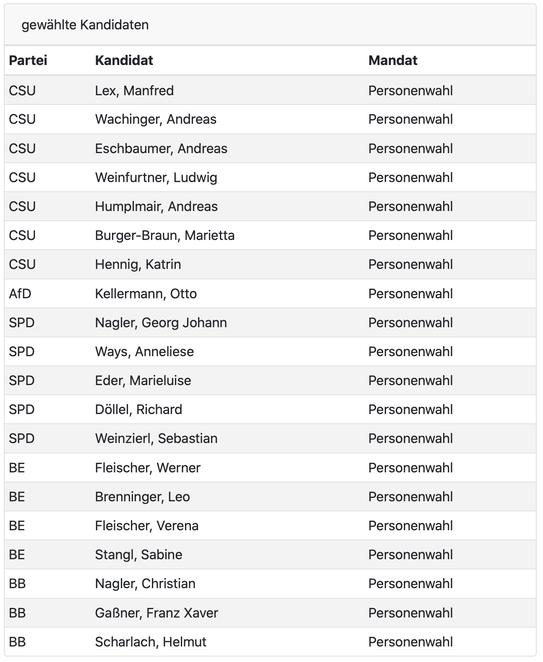Select candidate Wachinger, Andreas
The height and width of the screenshot is (662, 543).
pos(155,119)
